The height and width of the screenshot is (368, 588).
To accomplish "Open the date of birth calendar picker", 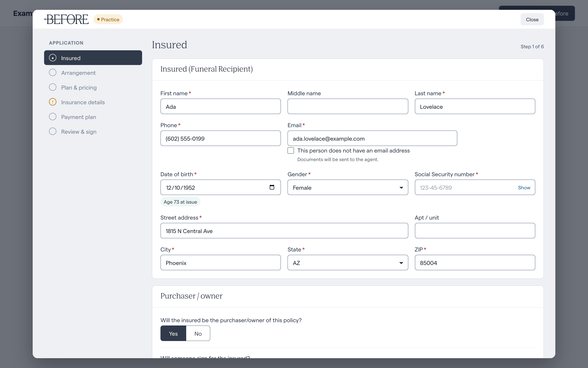I will (272, 187).
